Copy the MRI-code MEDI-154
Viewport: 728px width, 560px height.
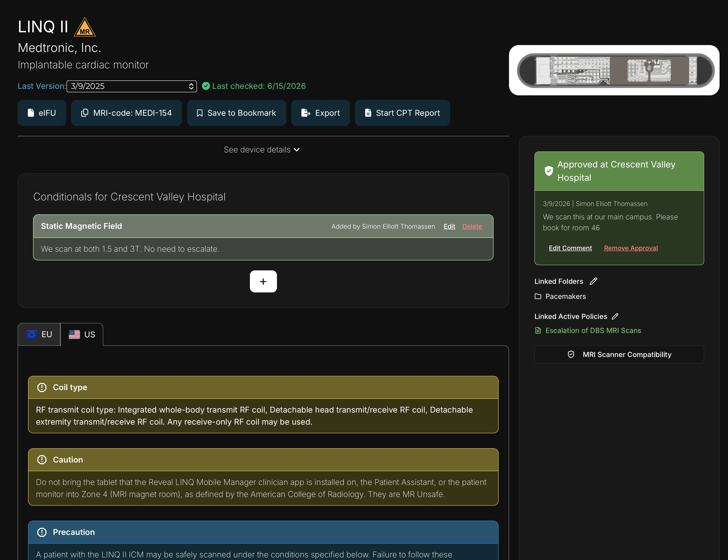pyautogui.click(x=126, y=113)
